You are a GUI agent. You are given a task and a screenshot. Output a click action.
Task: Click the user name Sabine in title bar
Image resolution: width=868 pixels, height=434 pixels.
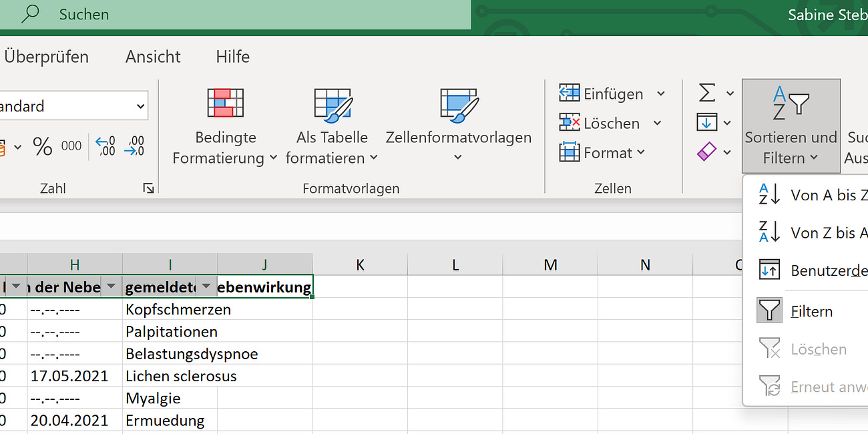click(x=828, y=14)
